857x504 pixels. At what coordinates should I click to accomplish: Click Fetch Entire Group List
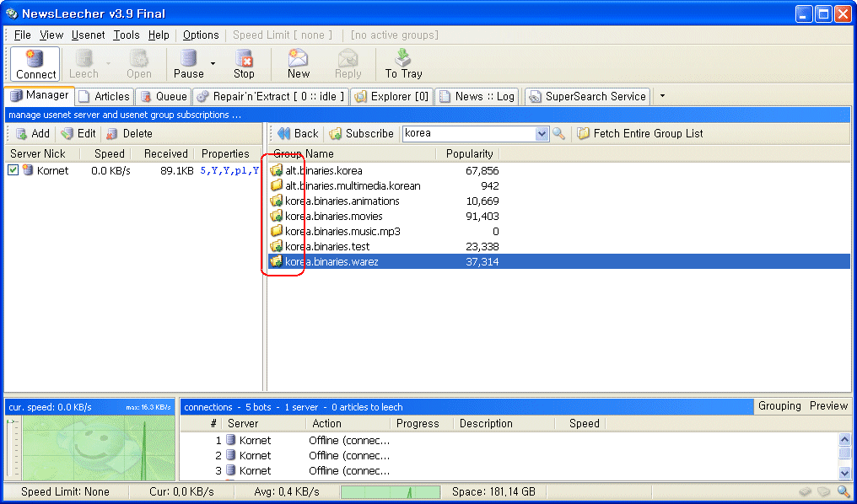click(x=639, y=133)
